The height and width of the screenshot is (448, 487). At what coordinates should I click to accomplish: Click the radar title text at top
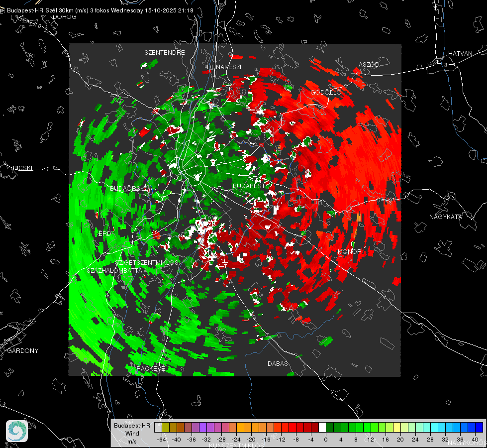click(100, 10)
